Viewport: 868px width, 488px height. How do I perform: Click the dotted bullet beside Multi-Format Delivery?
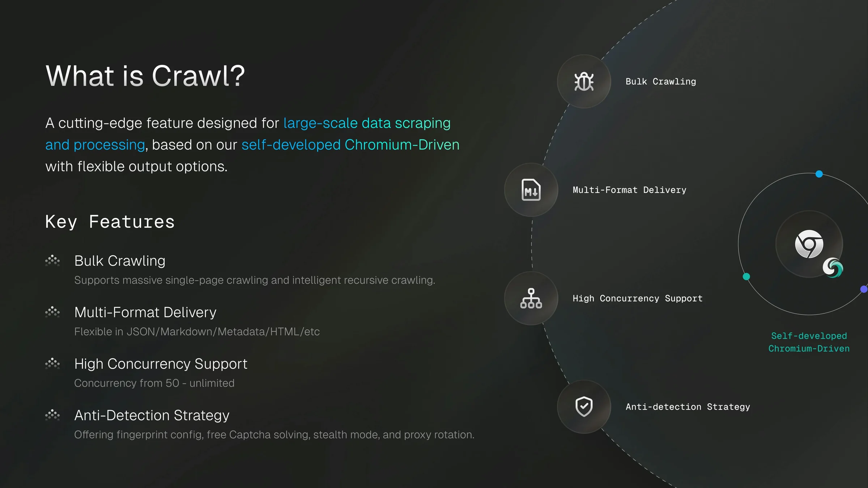(x=52, y=312)
